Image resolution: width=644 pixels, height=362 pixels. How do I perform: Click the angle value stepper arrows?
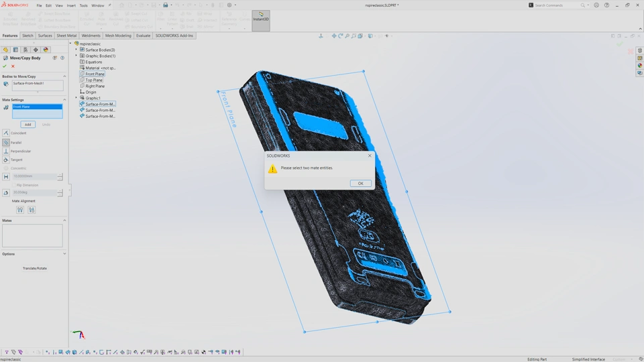pos(60,193)
